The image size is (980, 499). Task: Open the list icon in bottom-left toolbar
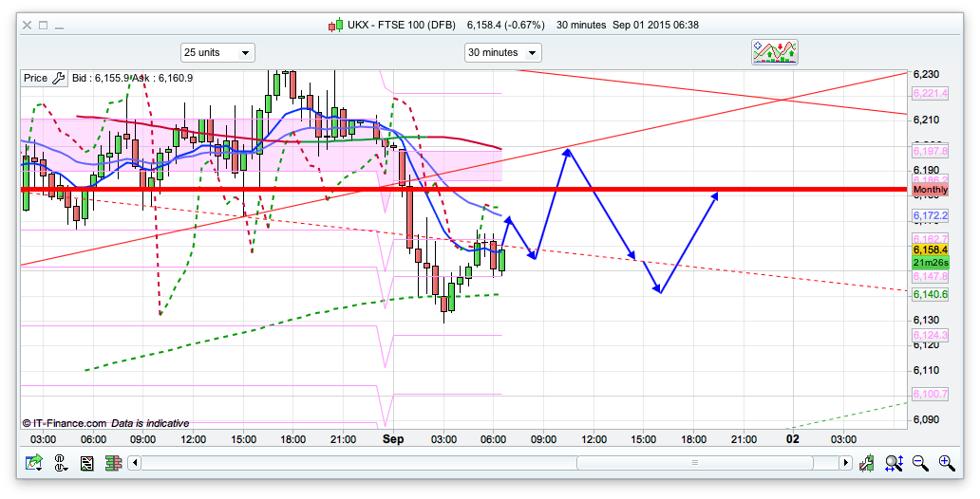(x=87, y=463)
